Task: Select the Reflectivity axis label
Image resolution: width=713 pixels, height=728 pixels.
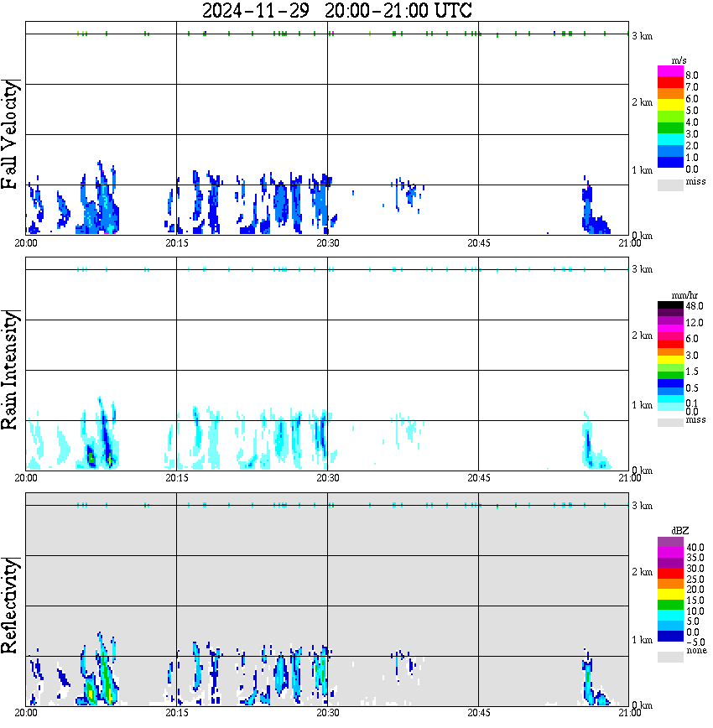Action: [10, 606]
